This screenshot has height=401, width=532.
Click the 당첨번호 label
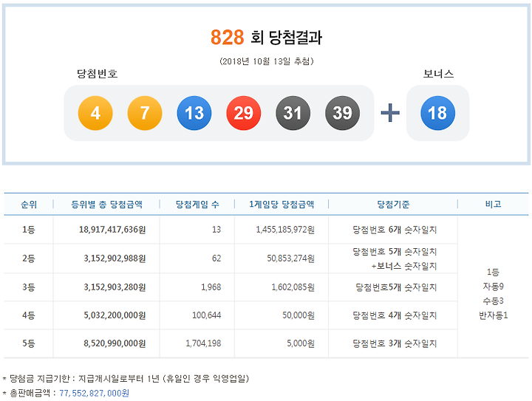98,74
